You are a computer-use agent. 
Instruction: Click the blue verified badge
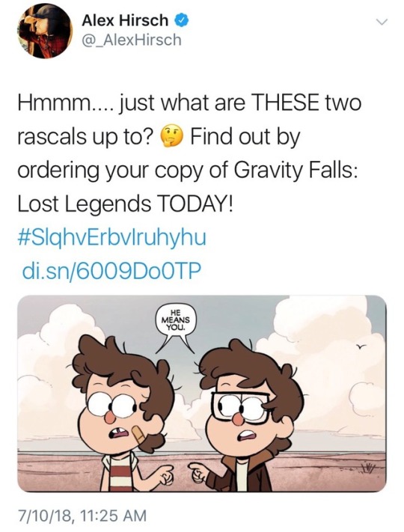click(180, 20)
